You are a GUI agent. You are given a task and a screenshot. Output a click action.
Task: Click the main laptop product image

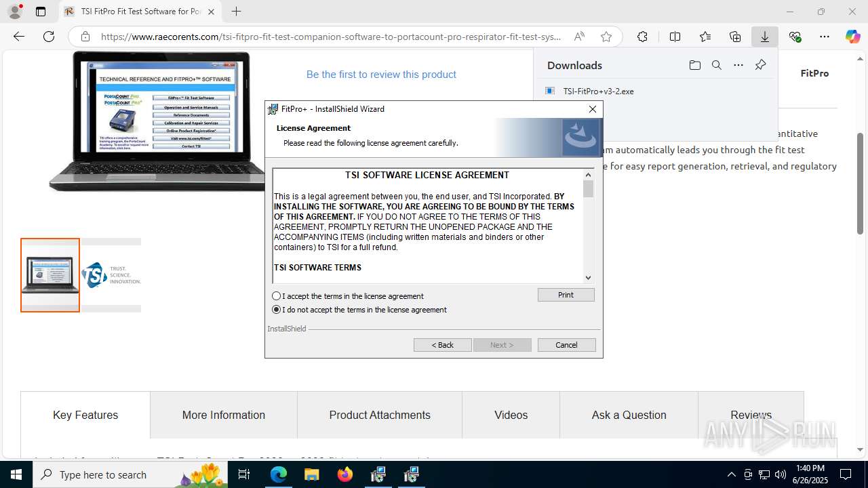click(157, 121)
